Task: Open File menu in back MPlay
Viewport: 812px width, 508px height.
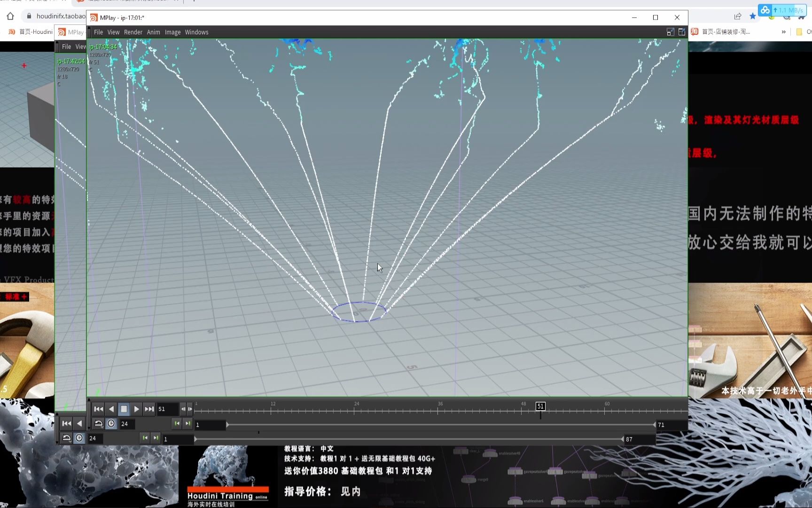Action: point(66,47)
